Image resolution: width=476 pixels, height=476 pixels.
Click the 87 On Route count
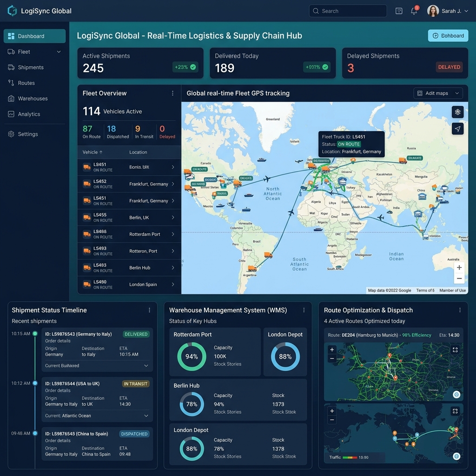point(92,132)
